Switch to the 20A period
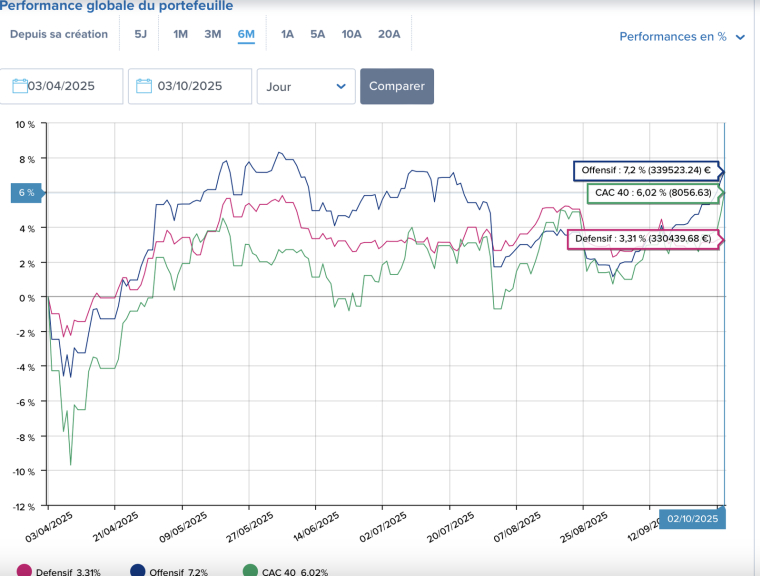Viewport: 760px width, 576px height. click(x=389, y=34)
